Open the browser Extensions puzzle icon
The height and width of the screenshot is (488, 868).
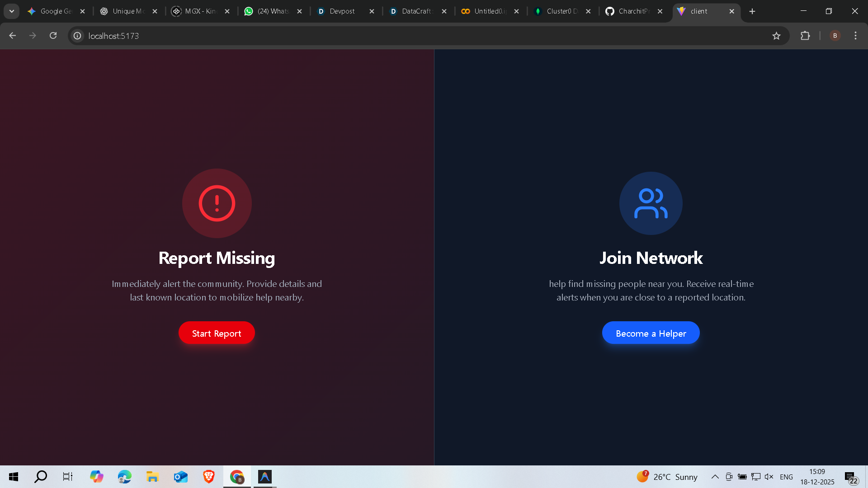tap(805, 36)
